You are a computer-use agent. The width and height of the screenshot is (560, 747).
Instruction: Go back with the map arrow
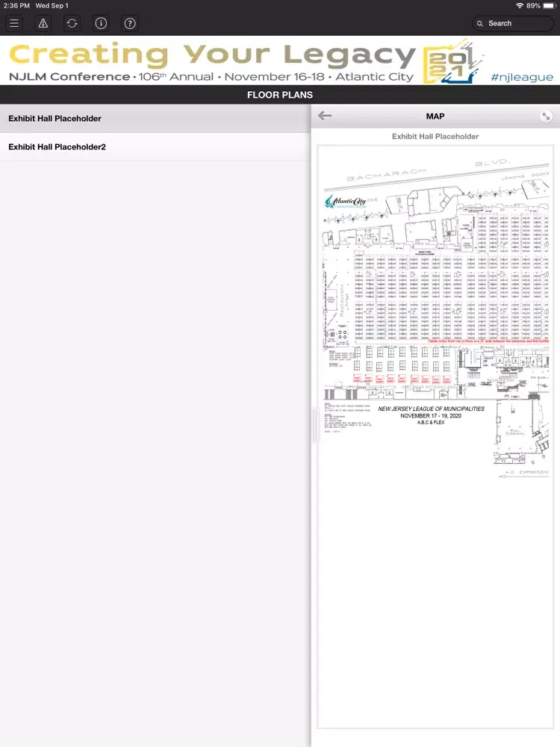(325, 116)
